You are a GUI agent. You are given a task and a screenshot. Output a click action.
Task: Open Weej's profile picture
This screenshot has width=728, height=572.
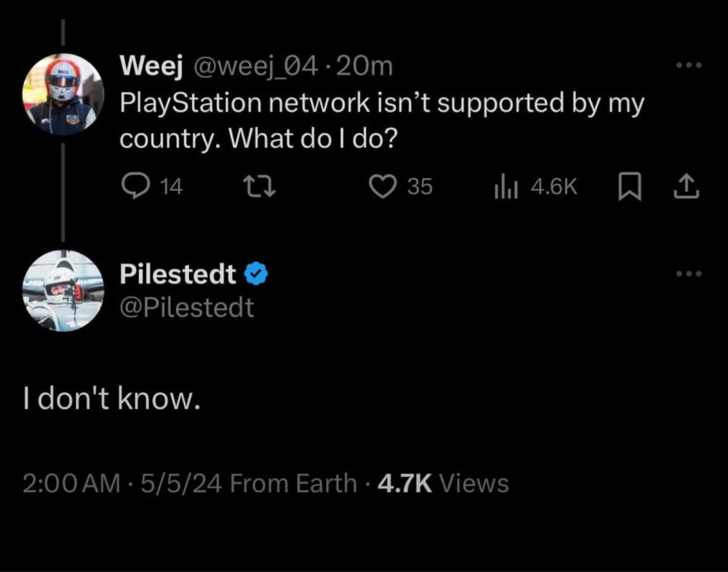tap(63, 94)
